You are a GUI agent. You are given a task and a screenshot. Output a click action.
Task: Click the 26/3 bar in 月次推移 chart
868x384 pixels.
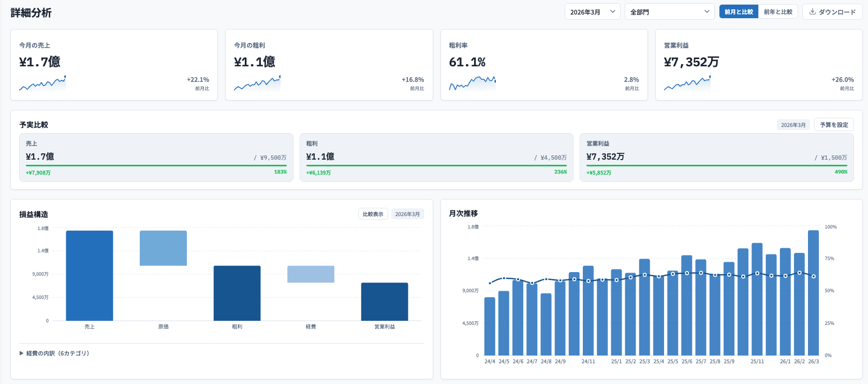pyautogui.click(x=813, y=293)
